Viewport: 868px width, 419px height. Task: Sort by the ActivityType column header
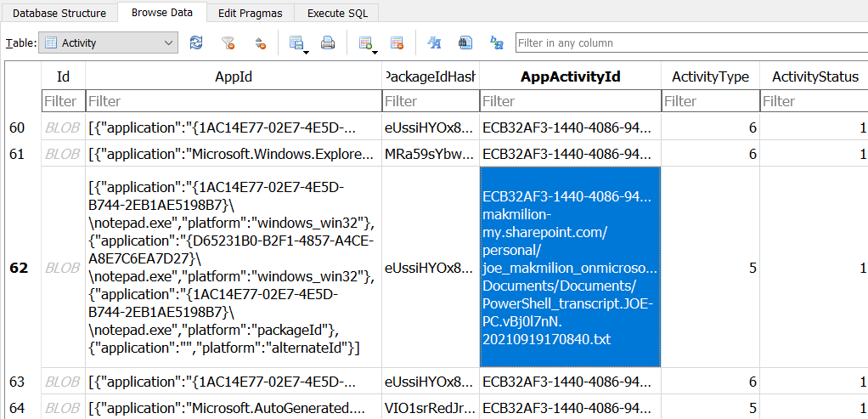tap(710, 77)
